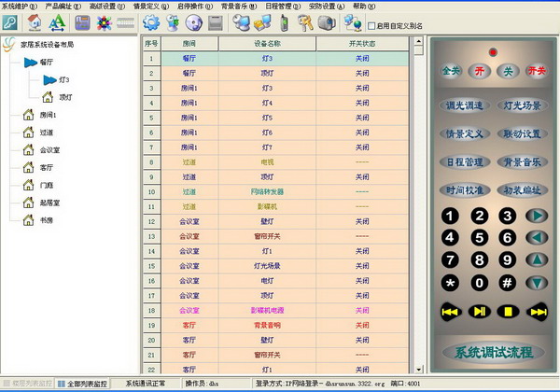Click the 调光调速 button
560x392 pixels.
(464, 105)
